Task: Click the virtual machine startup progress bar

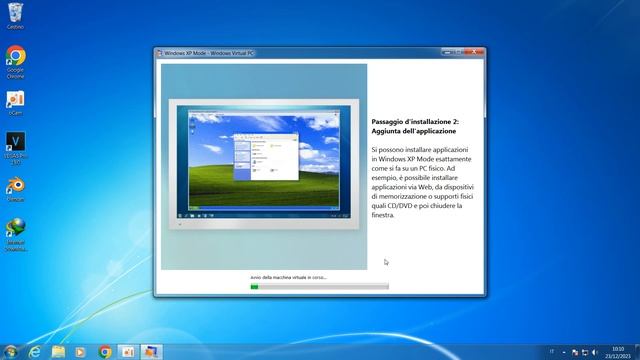Action: click(x=320, y=287)
